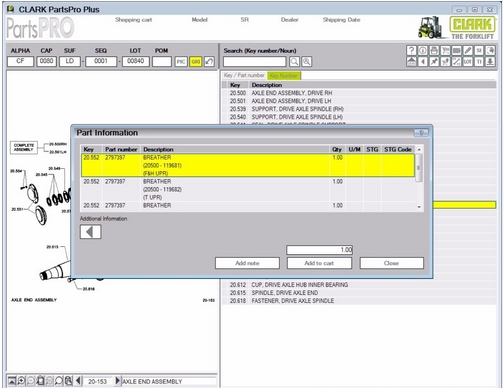The image size is (504, 388).
Task: Click the quantity field showing 1.00
Action: [x=319, y=250]
